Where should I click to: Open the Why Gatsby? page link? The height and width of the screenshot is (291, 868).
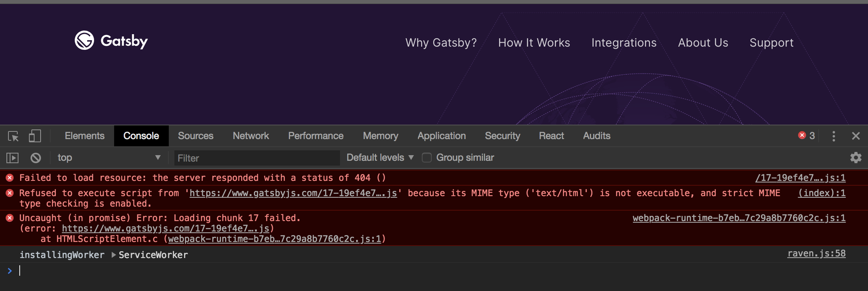pyautogui.click(x=441, y=43)
